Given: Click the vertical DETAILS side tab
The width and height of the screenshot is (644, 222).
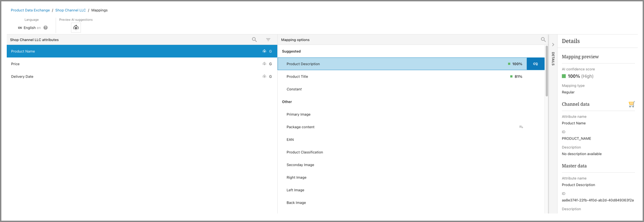Looking at the screenshot, I should [553, 59].
